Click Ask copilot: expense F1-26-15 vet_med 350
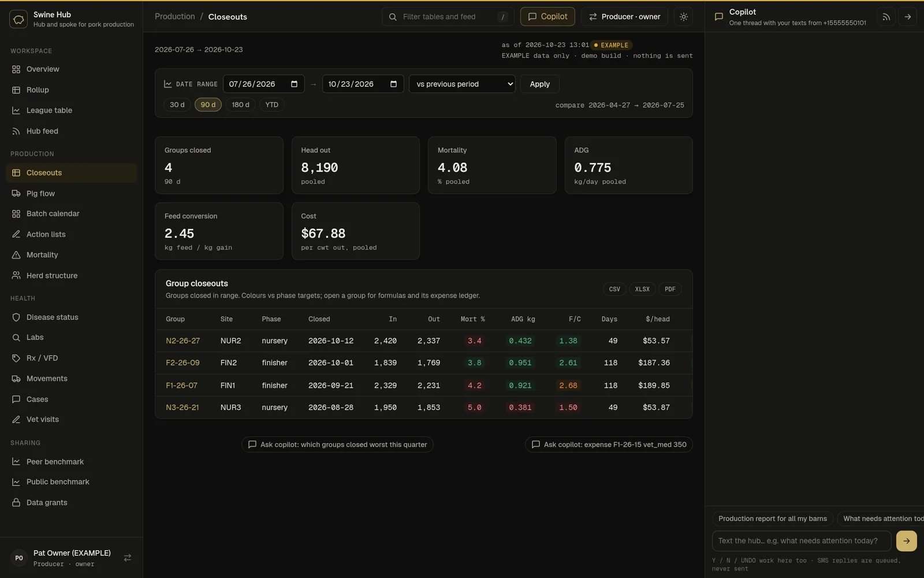The width and height of the screenshot is (924, 578). [x=609, y=444]
